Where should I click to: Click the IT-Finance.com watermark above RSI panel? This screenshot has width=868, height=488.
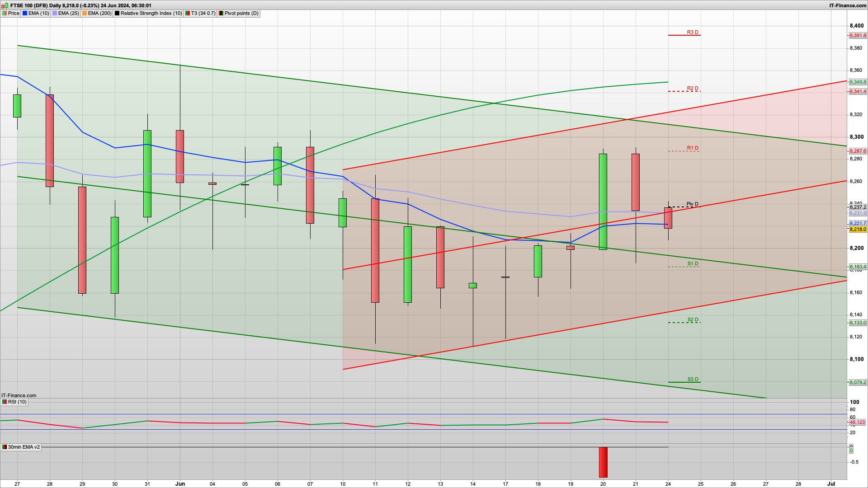[19, 395]
